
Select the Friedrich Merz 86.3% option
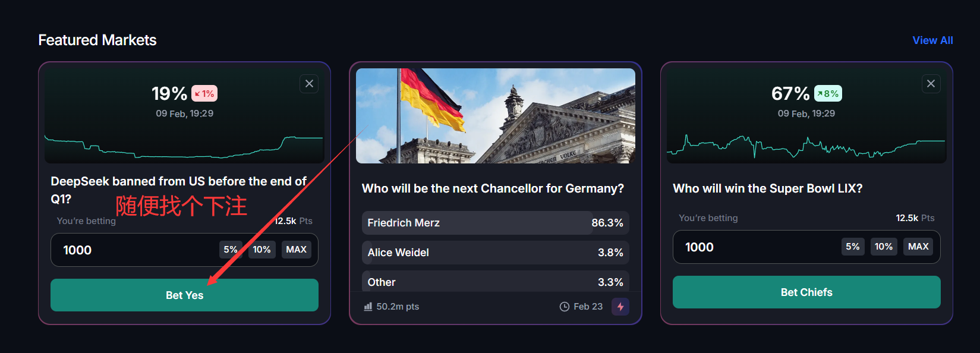[x=495, y=223]
